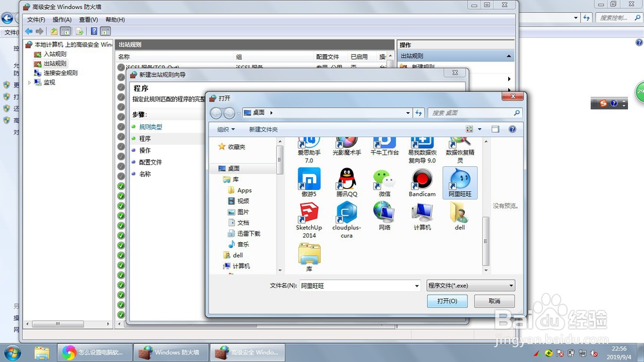This screenshot has width=644, height=362.
Task: Open the 文件(F) menu
Action: 36,19
